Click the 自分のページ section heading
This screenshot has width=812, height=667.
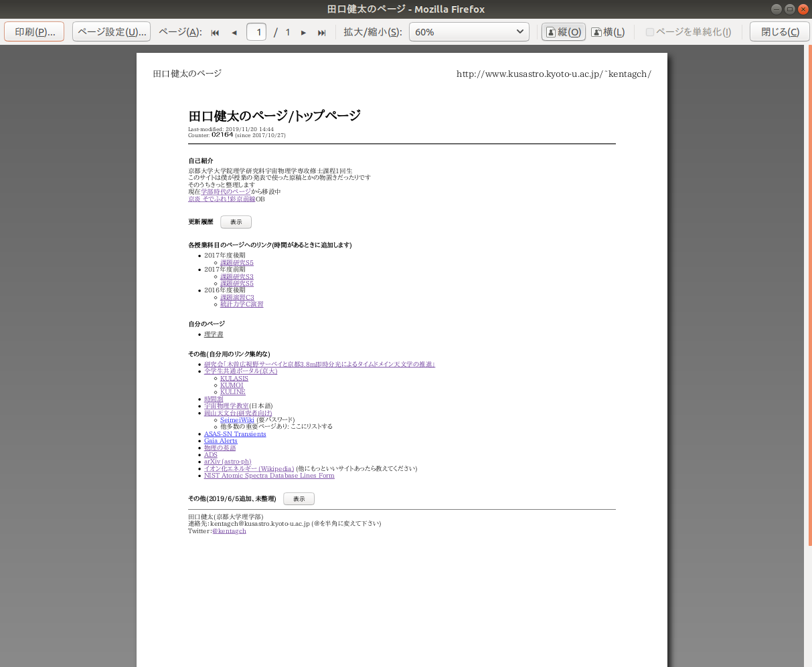tap(206, 324)
